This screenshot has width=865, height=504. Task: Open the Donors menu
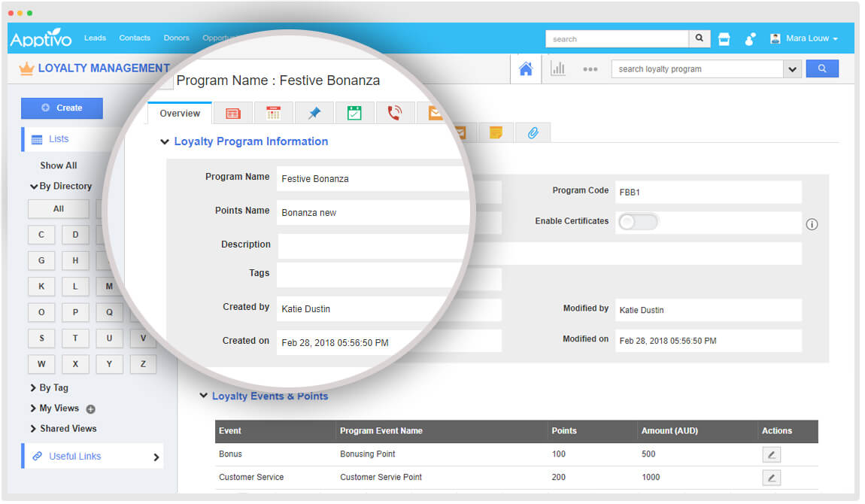(x=177, y=38)
